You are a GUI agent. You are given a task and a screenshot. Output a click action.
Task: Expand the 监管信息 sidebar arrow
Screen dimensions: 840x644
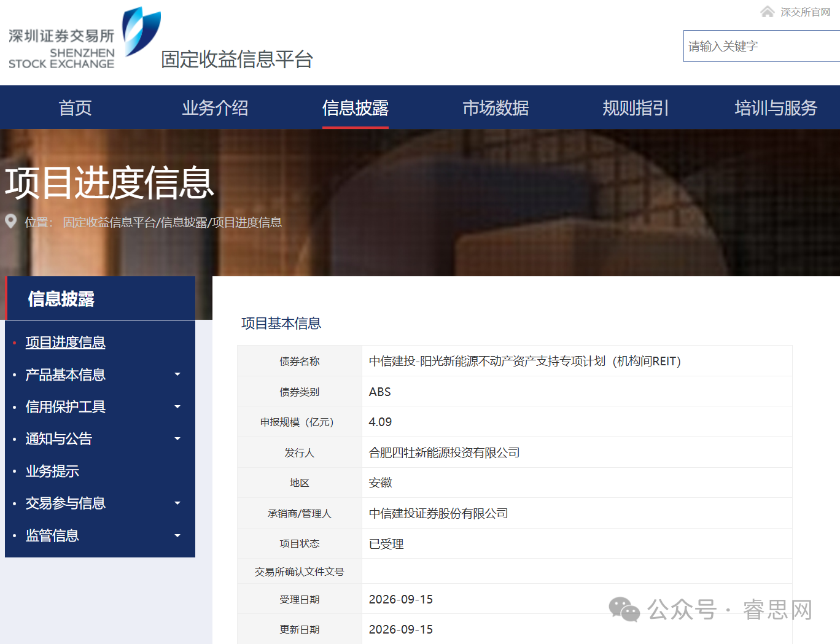[177, 535]
